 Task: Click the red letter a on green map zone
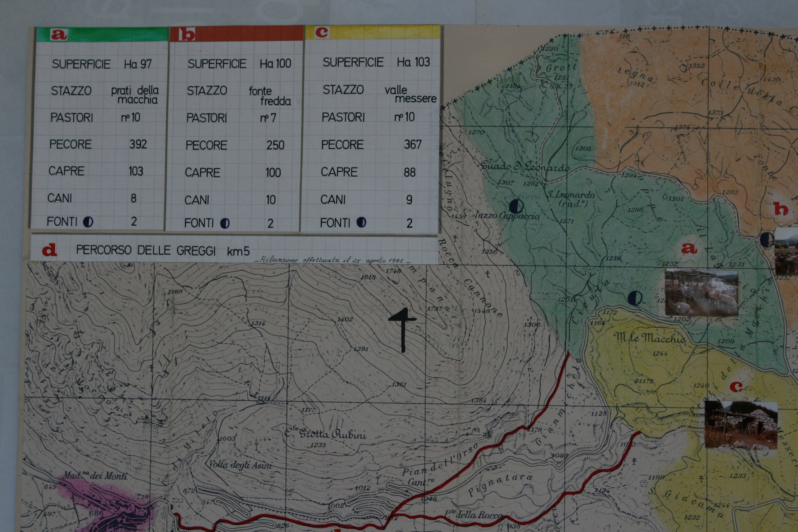[689, 249]
